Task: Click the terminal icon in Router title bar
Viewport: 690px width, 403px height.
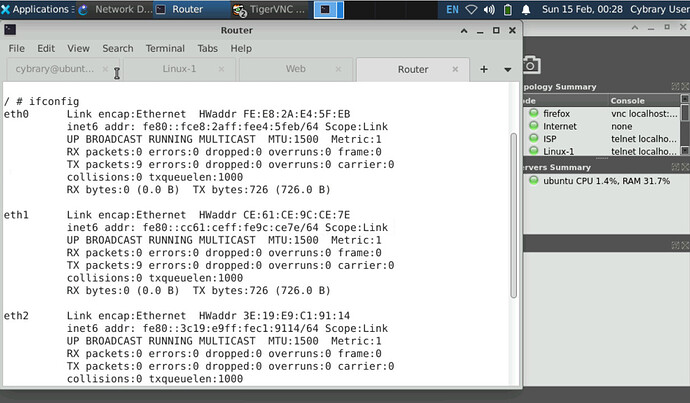Action: [10, 30]
